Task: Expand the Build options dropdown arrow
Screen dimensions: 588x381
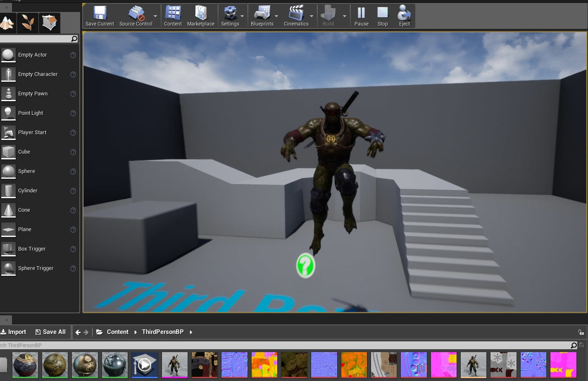Action: tap(345, 17)
